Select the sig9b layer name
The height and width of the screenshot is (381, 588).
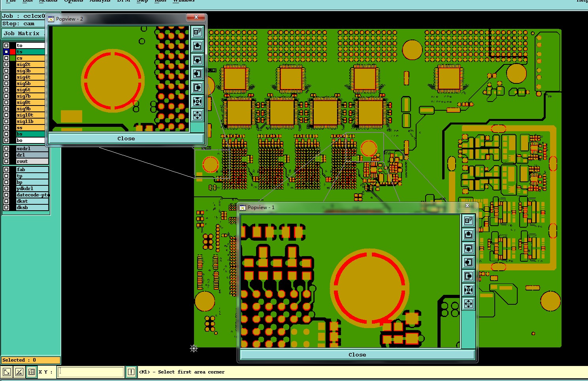(x=30, y=109)
